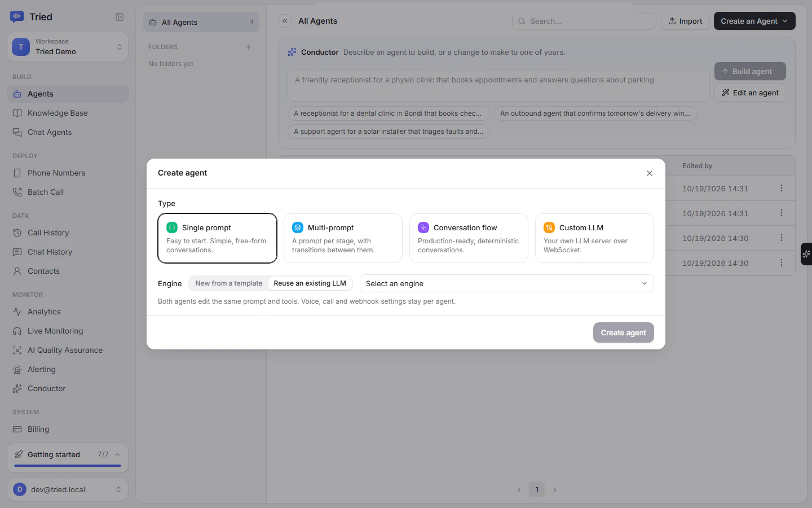Open Chat History in sidebar
Screen dimensions: 812x508
pos(68,252)
